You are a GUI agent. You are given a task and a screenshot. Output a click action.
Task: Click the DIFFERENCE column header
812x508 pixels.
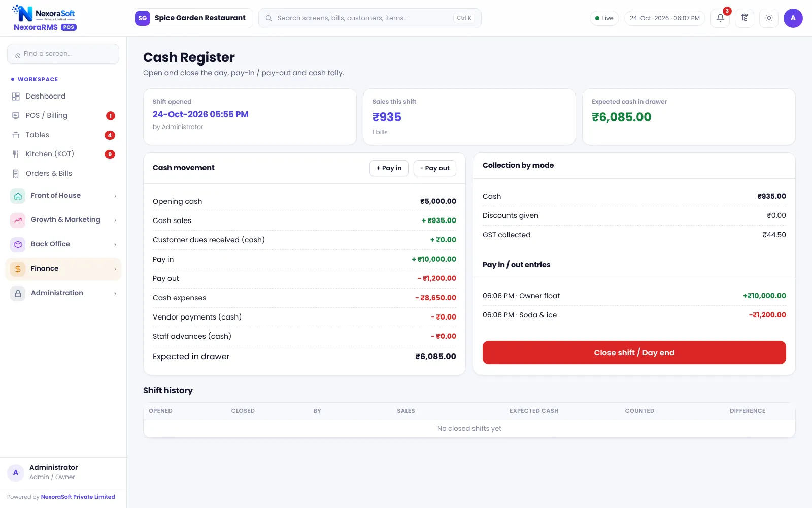click(x=747, y=411)
